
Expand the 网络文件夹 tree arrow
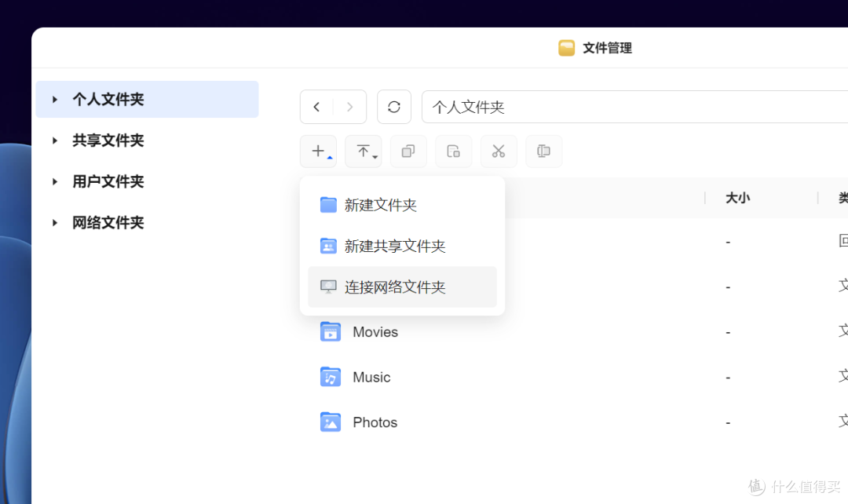(x=55, y=223)
